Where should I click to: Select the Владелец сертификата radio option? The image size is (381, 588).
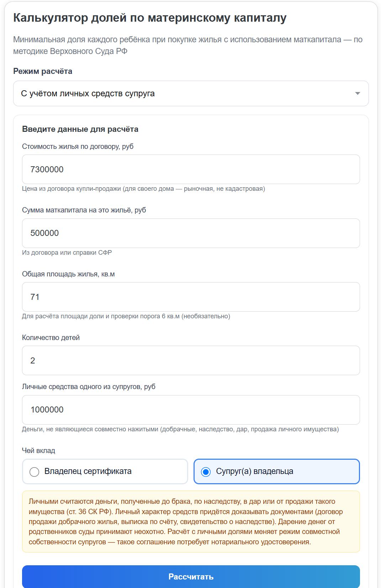point(105,471)
